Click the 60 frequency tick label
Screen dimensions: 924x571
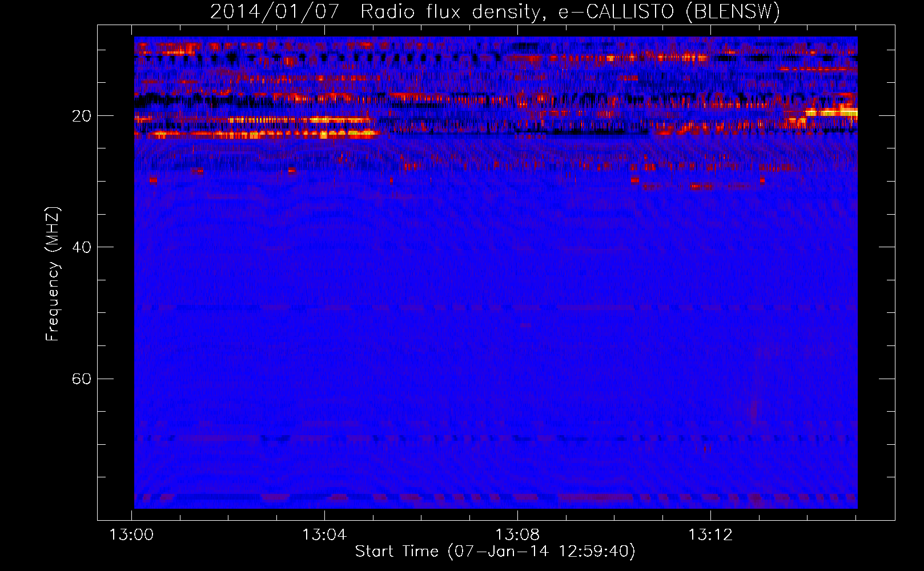coord(82,379)
